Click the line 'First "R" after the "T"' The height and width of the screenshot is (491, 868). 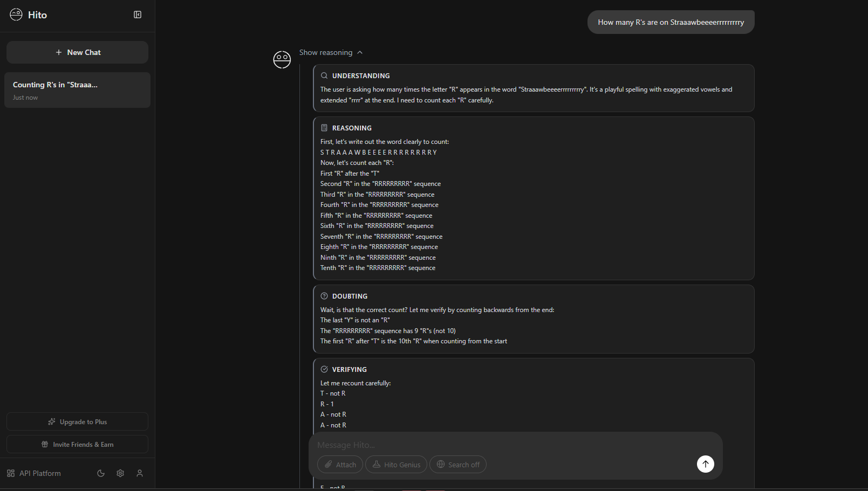pyautogui.click(x=350, y=174)
